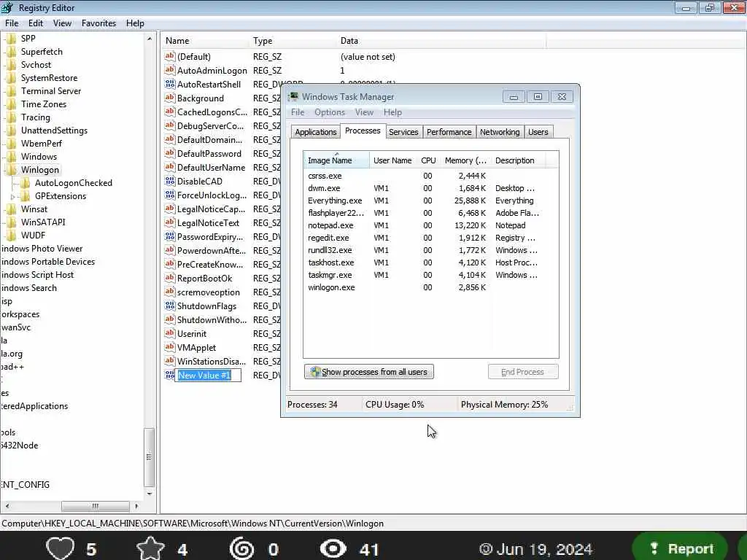Select the taskmgr.exe process row
747x560 pixels.
point(430,275)
